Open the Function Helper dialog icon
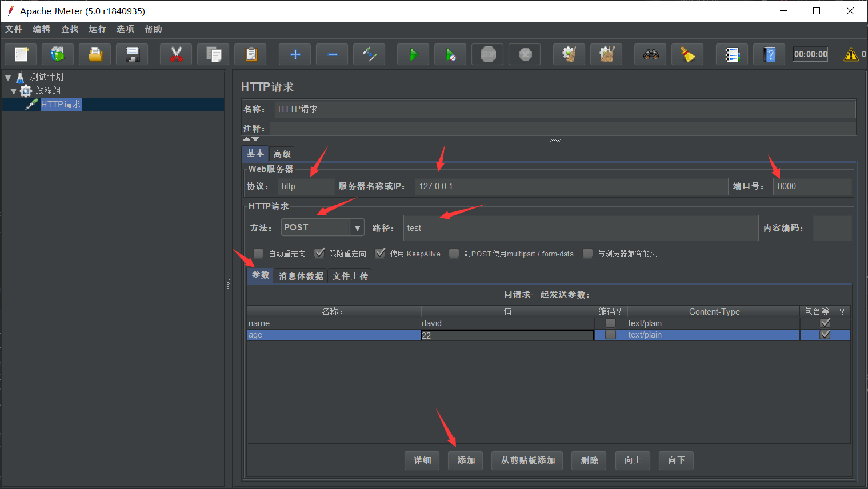The width and height of the screenshot is (868, 489). [732, 54]
